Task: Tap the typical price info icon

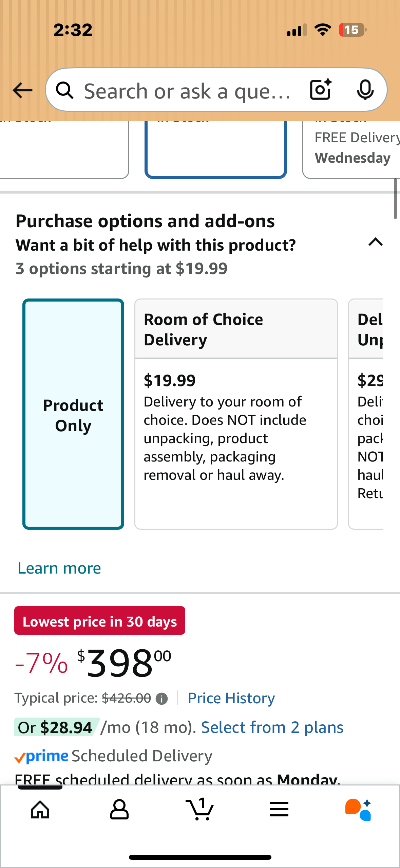Action: click(161, 699)
